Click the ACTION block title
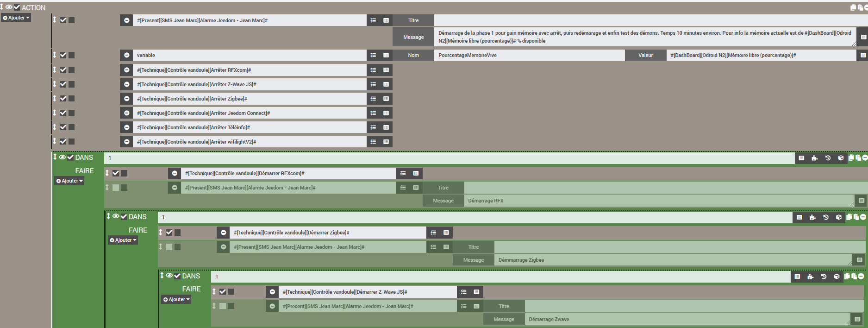Screen dimensions: 868x328 34,8
